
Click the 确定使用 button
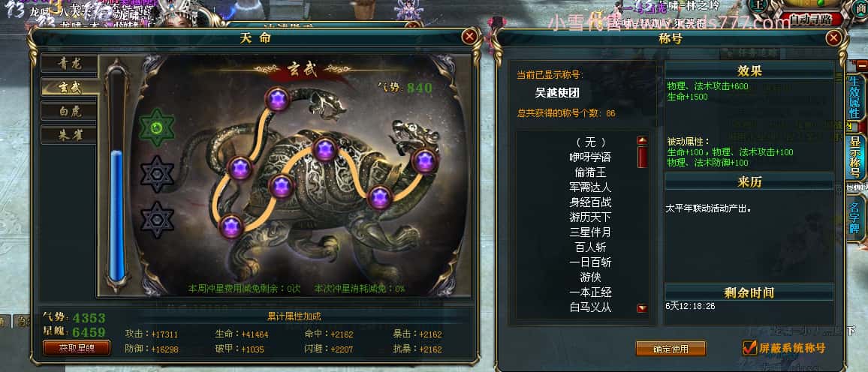[671, 349]
